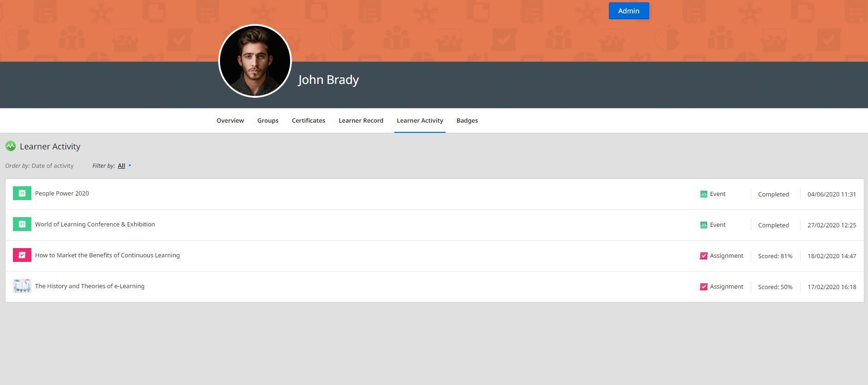868x385 pixels.
Task: Click the Learner Activity section heading
Action: (50, 146)
